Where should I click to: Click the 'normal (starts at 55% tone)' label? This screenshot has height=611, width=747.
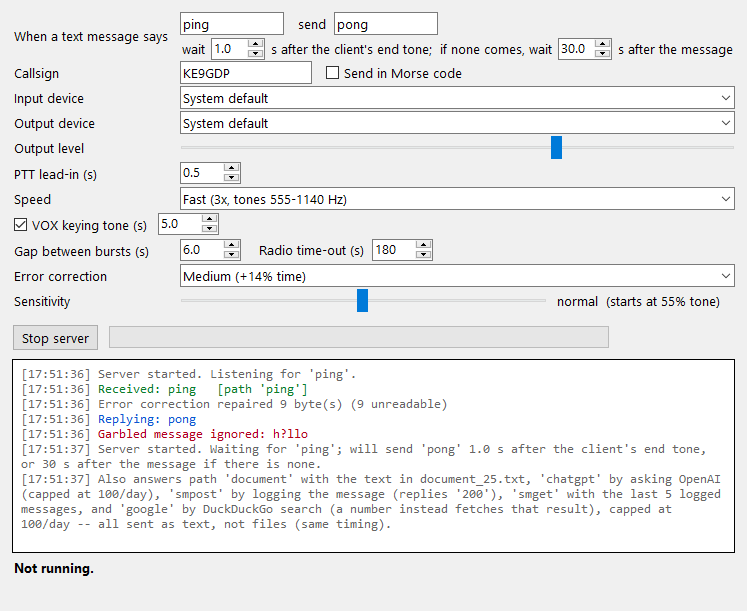point(638,301)
